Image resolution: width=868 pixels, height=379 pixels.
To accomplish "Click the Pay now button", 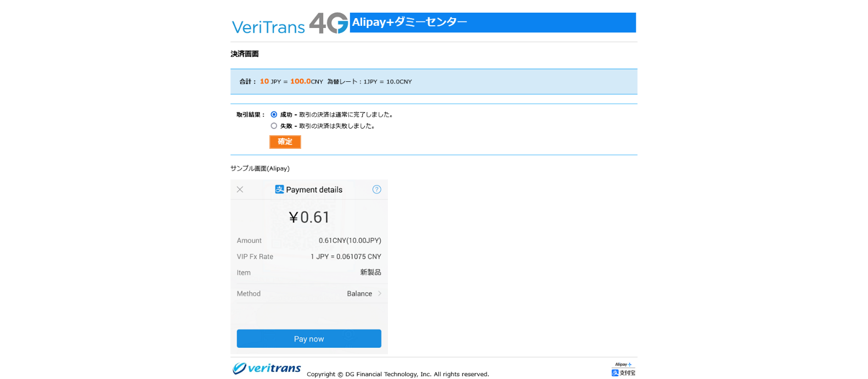I will [309, 339].
